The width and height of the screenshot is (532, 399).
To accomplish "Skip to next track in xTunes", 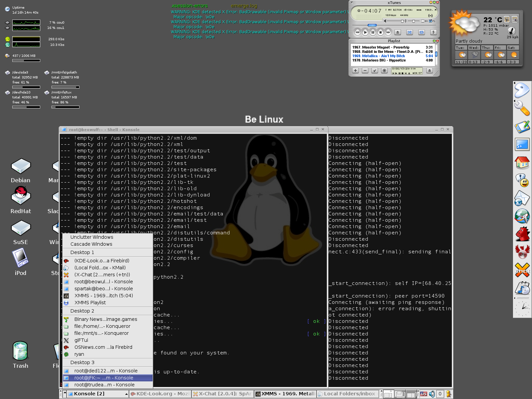I will [x=388, y=32].
